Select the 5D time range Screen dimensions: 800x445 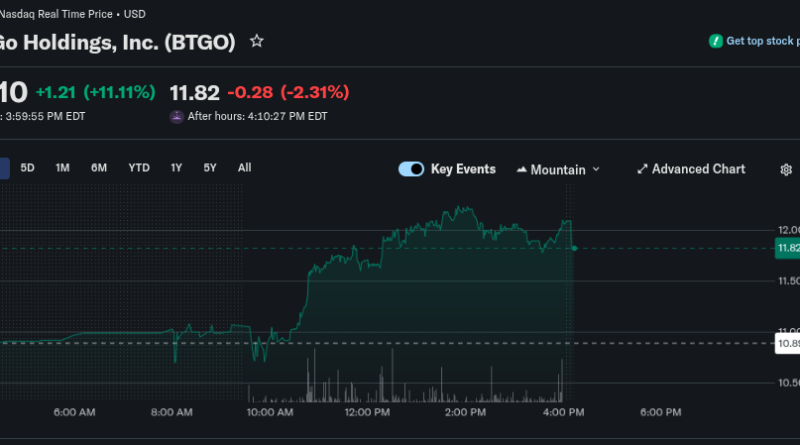[28, 168]
